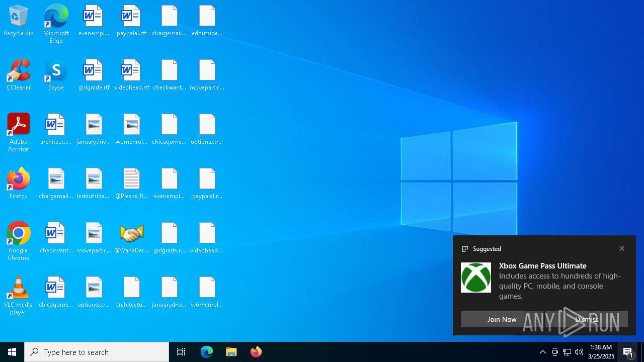Open the clock showing 1:38 AM
This screenshot has height=362, width=644.
[601, 352]
